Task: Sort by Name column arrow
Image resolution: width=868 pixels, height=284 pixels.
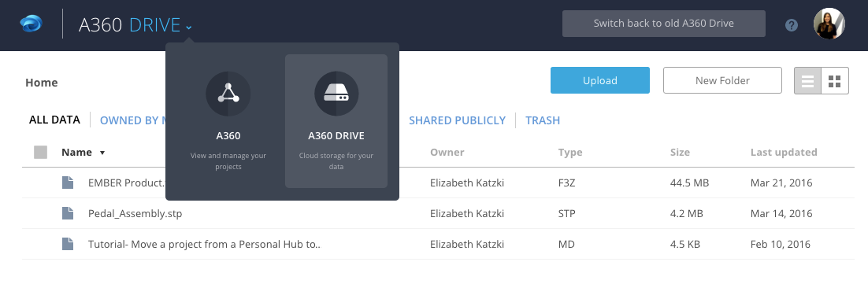Action: pos(102,153)
